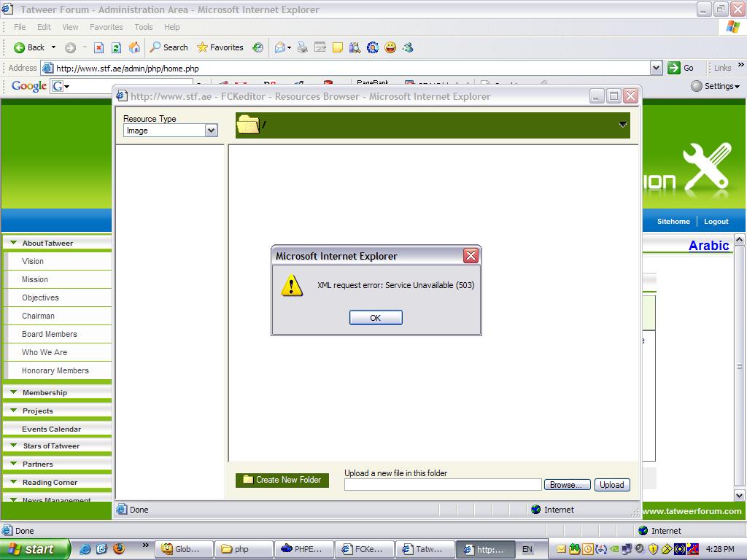Click the main page scrollbar down arrow
The height and width of the screenshot is (560, 747).
click(740, 495)
